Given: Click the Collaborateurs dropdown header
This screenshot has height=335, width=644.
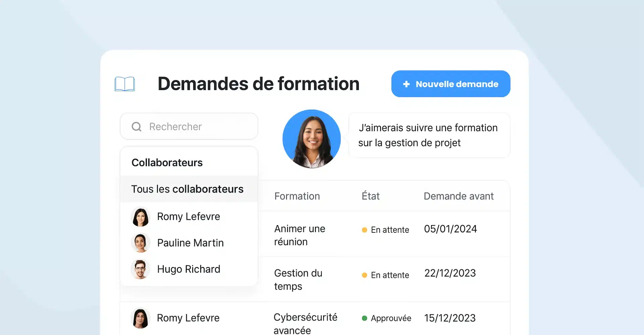Looking at the screenshot, I should click(167, 162).
